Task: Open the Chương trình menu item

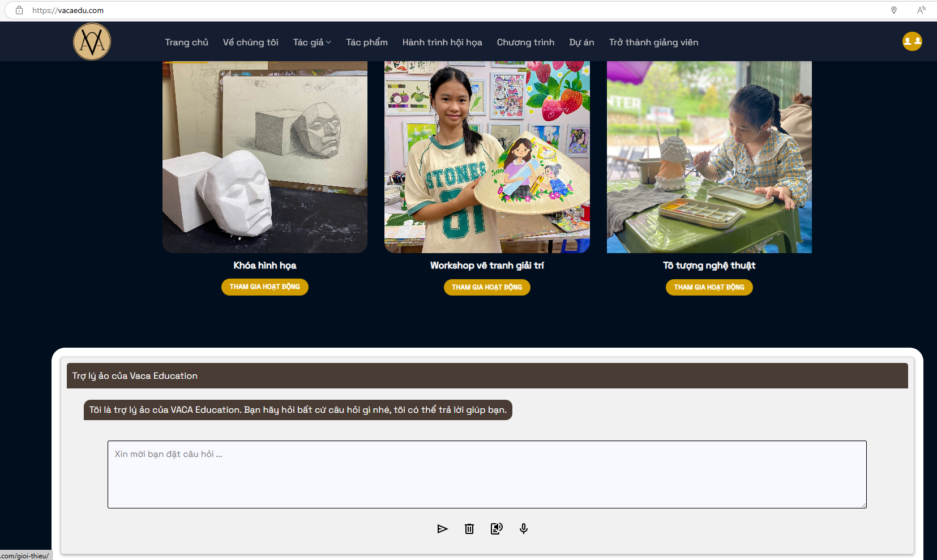Action: point(526,42)
